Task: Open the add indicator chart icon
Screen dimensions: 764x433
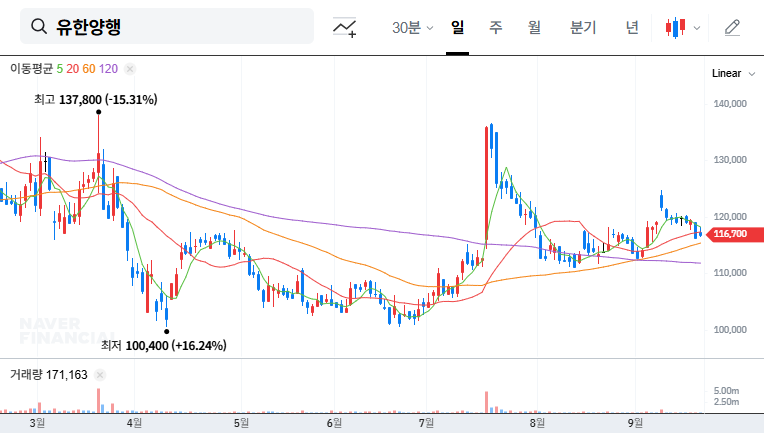Action: [x=344, y=27]
